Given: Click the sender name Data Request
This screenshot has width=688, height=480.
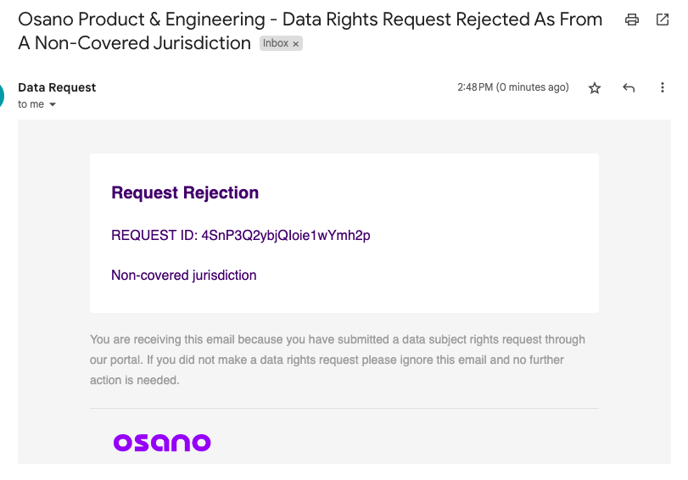Looking at the screenshot, I should coord(57,87).
